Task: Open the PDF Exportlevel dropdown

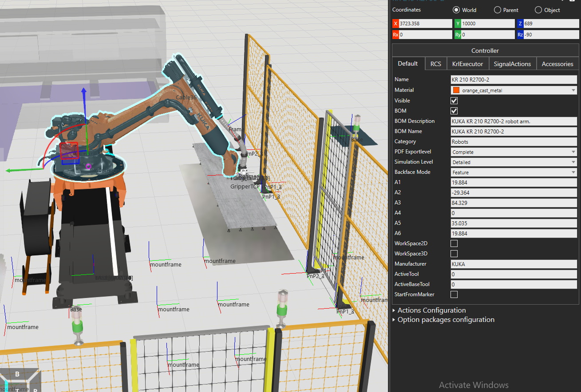Action: click(x=514, y=152)
